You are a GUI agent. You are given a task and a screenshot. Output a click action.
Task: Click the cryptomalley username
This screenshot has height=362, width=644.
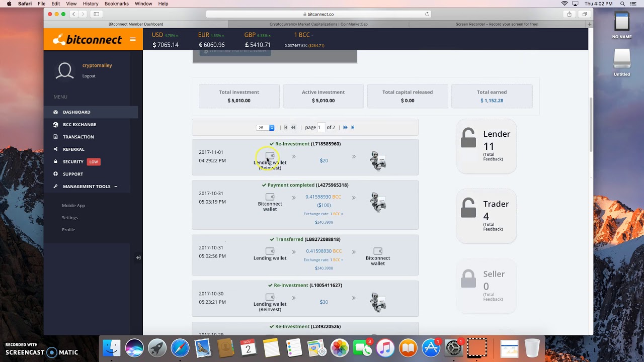tap(97, 65)
